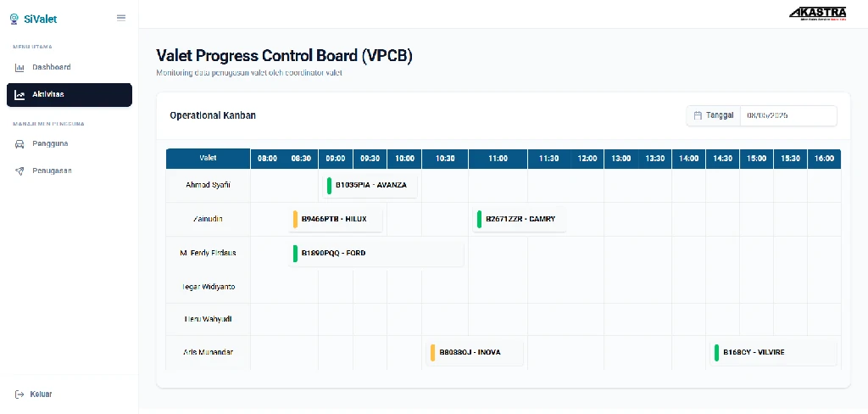Select the B2671ZZR - CAMRY card

click(x=520, y=220)
